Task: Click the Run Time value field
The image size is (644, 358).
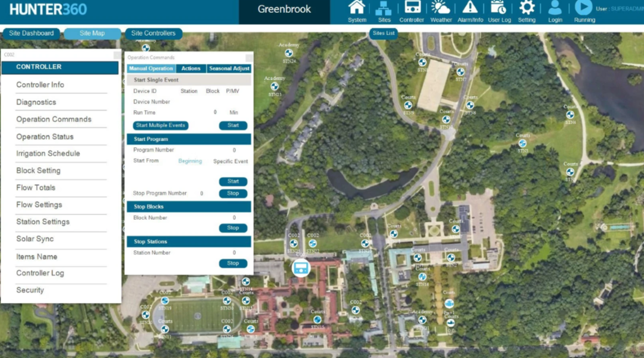Action: (215, 112)
